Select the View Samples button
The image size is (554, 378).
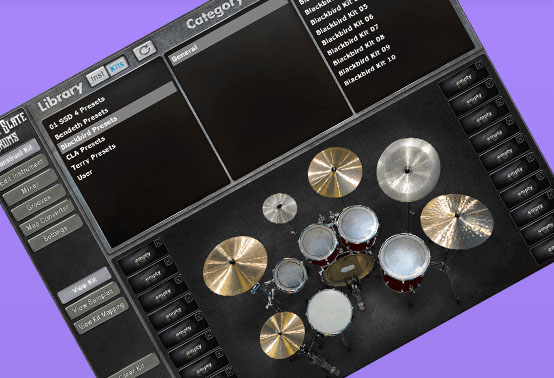93,301
